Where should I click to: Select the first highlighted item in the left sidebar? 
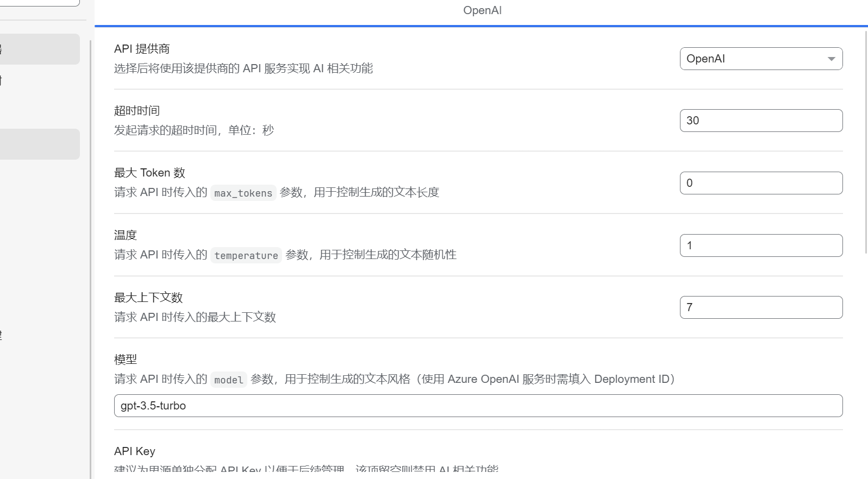coord(39,49)
